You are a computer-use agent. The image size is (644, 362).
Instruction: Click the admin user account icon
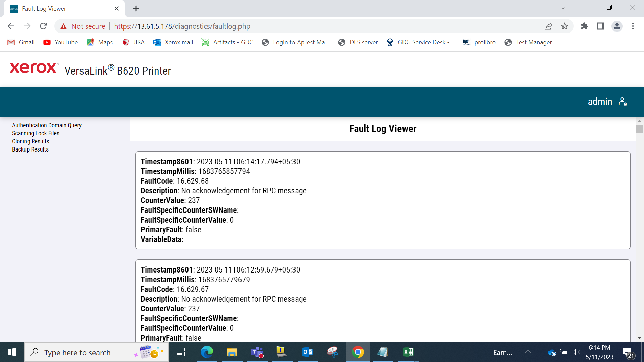coord(623,102)
